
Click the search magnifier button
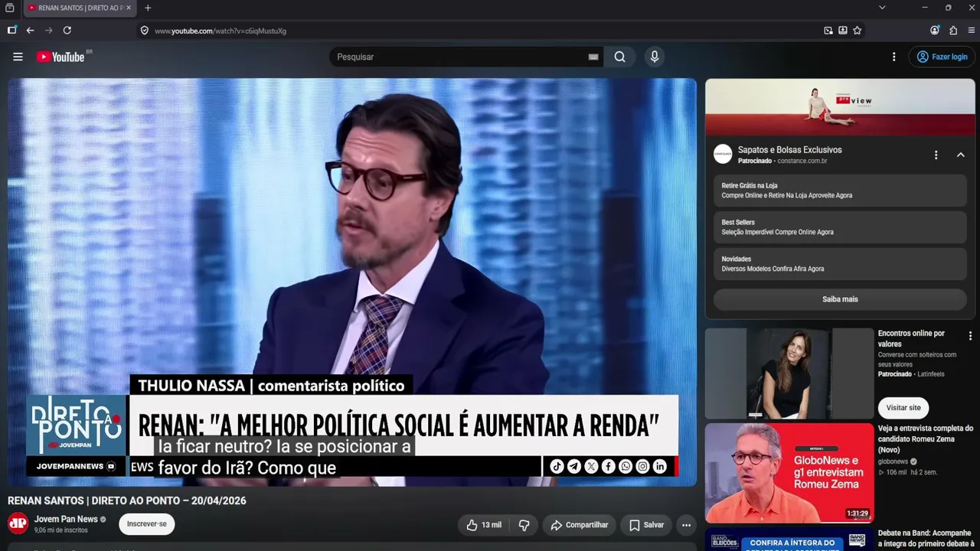[x=619, y=57]
